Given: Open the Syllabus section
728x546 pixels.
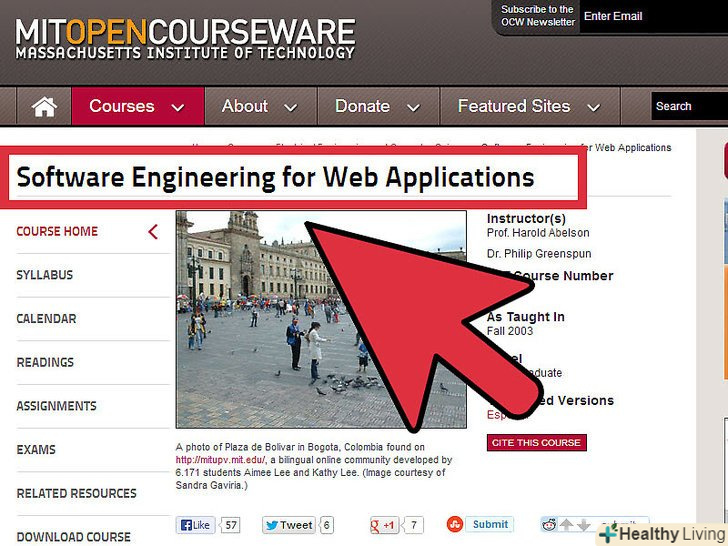Looking at the screenshot, I should pos(45,275).
